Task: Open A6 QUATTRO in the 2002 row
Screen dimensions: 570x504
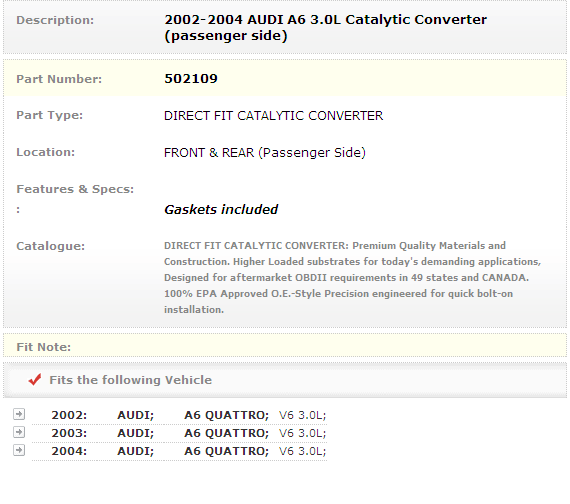Action: coord(226,415)
